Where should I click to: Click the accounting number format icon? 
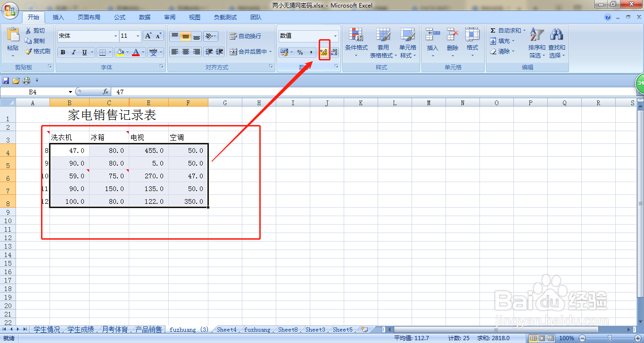[x=284, y=52]
